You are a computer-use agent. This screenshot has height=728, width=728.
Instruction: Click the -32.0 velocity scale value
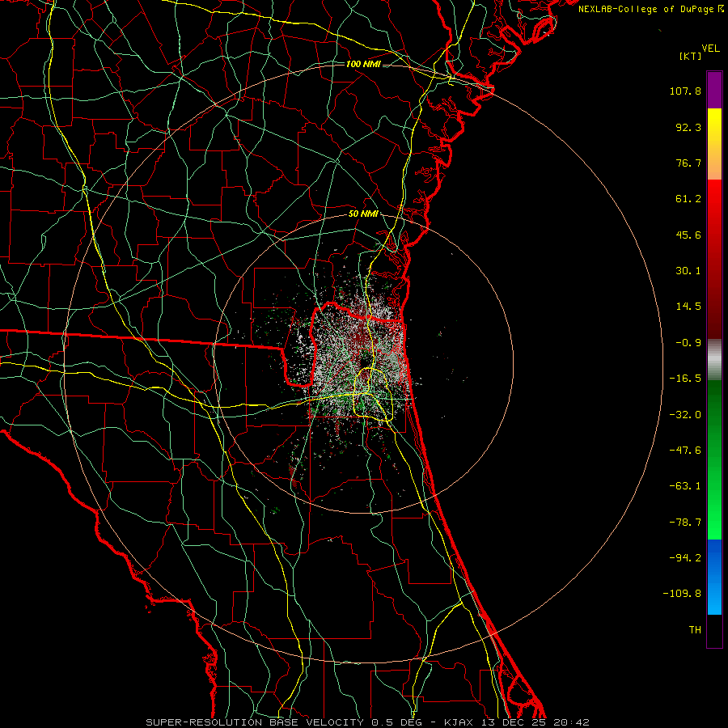click(x=685, y=415)
